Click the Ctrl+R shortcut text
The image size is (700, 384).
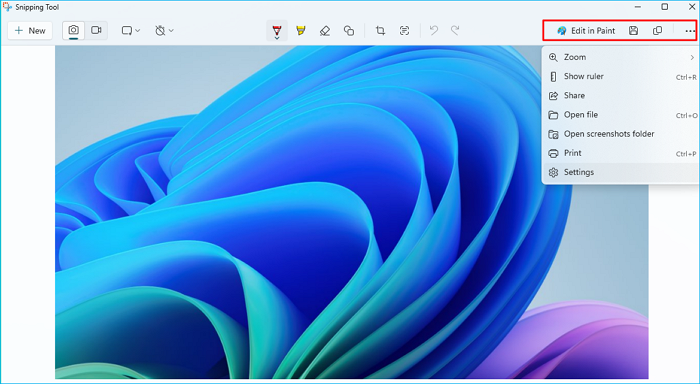pos(686,77)
